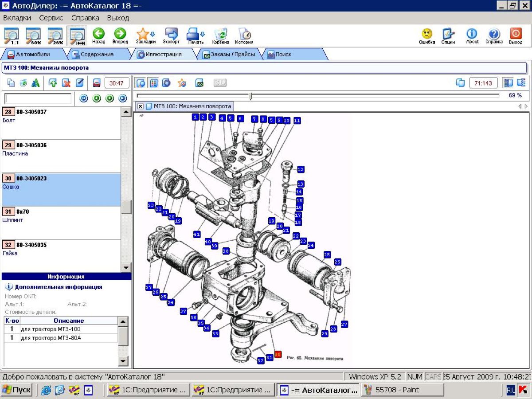Toggle the list layout button left
This screenshot has height=399, width=532.
tap(509, 83)
